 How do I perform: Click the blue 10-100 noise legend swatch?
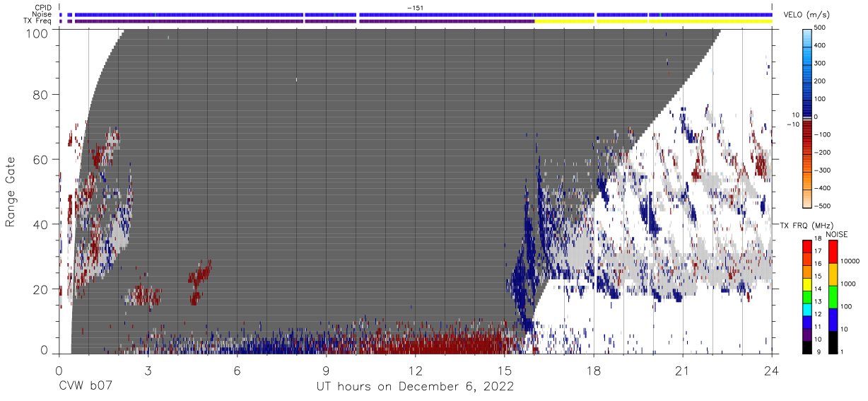pyautogui.click(x=832, y=318)
